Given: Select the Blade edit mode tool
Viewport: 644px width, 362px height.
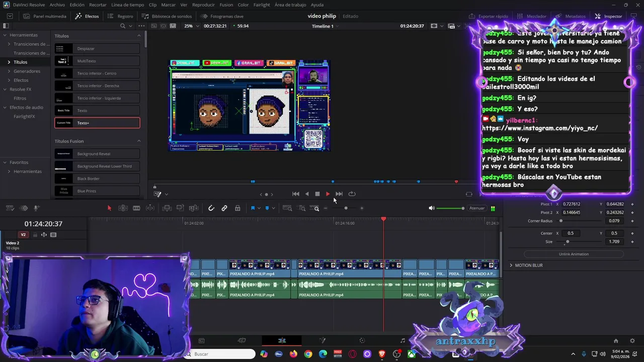Looking at the screenshot, I should [x=136, y=208].
